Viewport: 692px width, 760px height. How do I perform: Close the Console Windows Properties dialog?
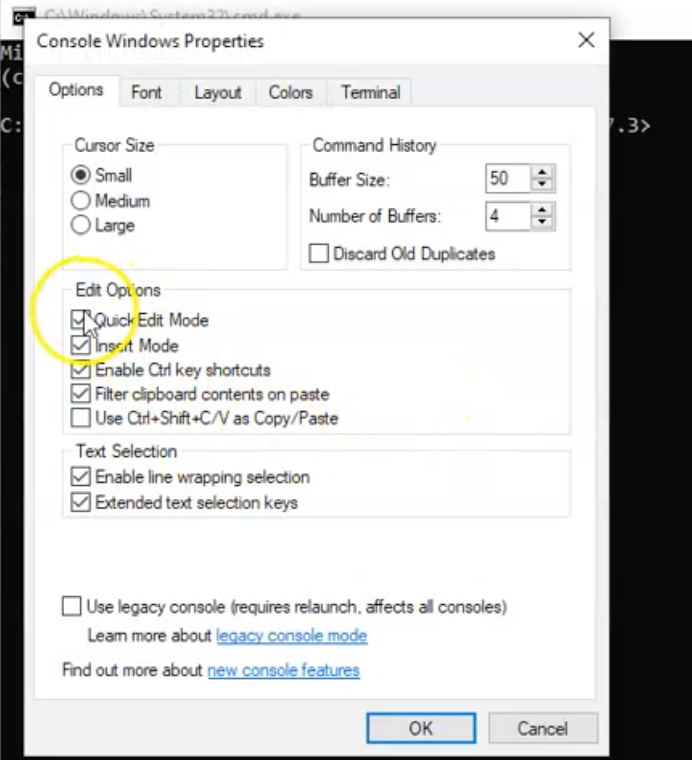coord(586,40)
